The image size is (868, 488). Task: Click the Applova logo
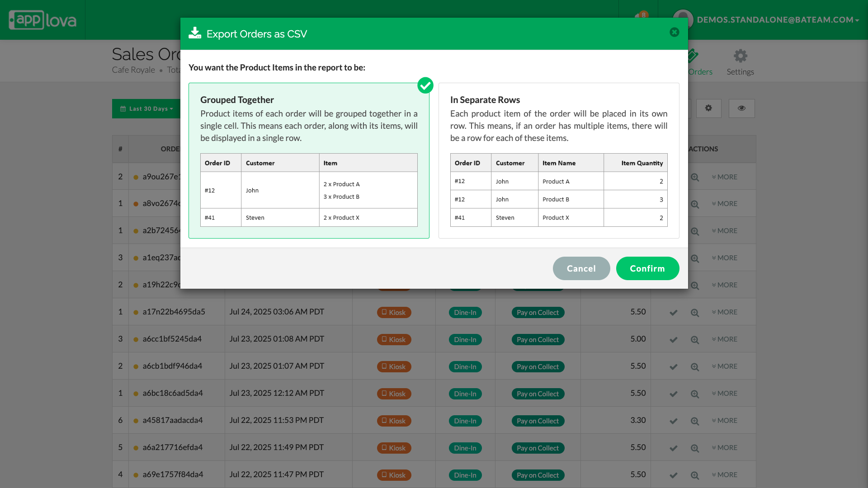tap(42, 20)
